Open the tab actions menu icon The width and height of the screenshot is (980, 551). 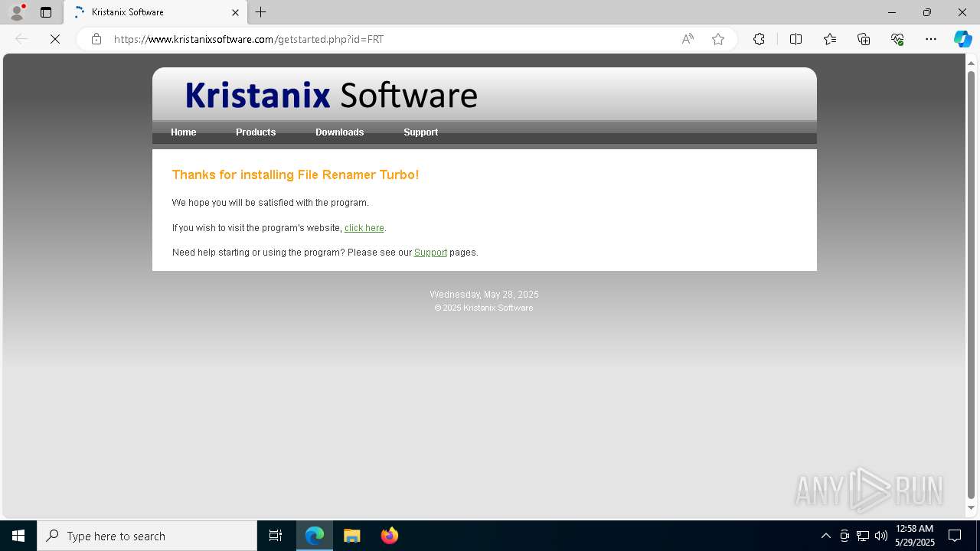tap(46, 12)
